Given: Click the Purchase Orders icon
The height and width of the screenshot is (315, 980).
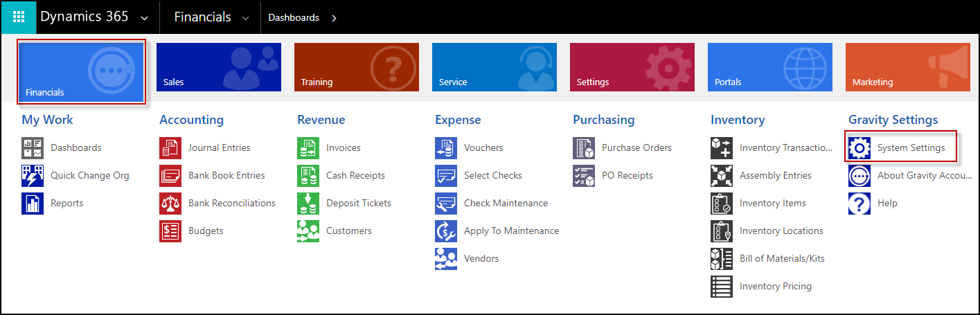Looking at the screenshot, I should [x=584, y=147].
